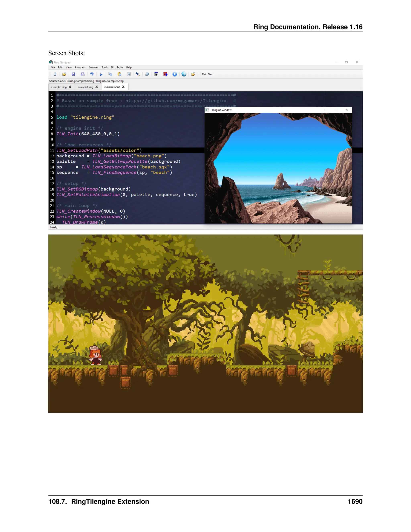Switch to the example1.ring tab
Image resolution: width=411 pixels, height=532 pixels.
click(59, 87)
